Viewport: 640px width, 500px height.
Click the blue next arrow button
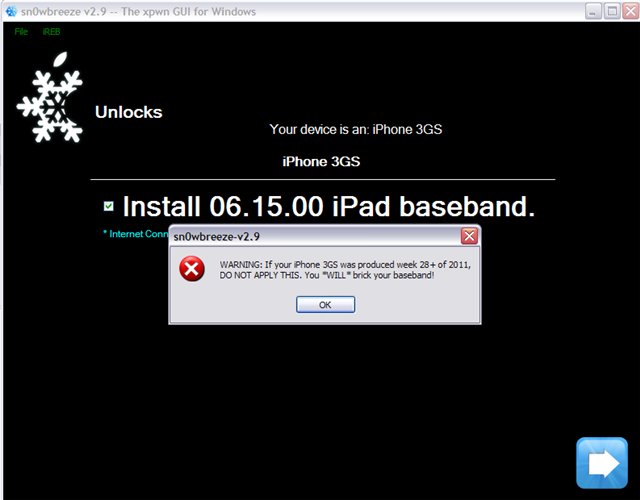(x=602, y=463)
